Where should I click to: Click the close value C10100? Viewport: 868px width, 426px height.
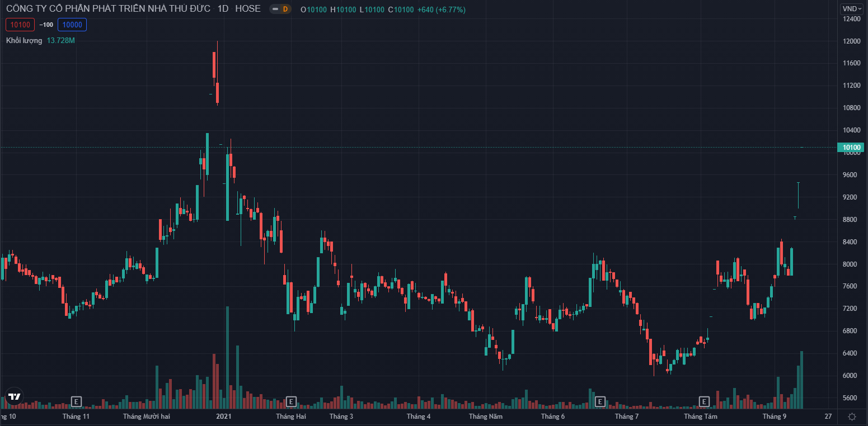click(401, 10)
